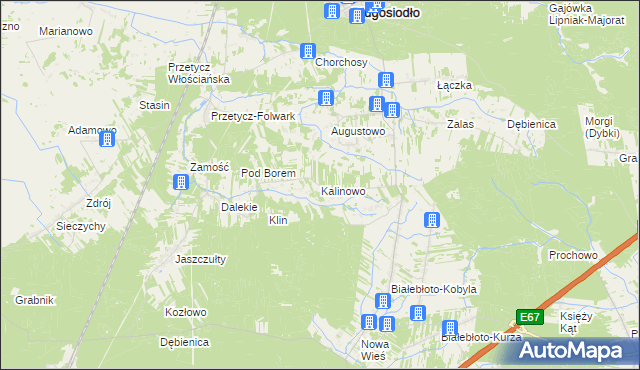Screen dimensions: 640x370
Task: Click the Marianowo place label
Action: click(x=66, y=31)
